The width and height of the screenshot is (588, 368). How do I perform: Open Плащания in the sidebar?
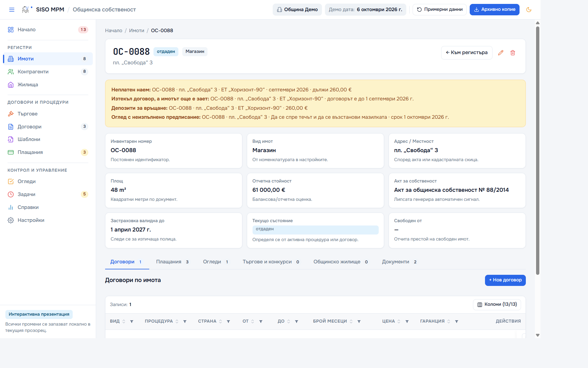pos(48,152)
